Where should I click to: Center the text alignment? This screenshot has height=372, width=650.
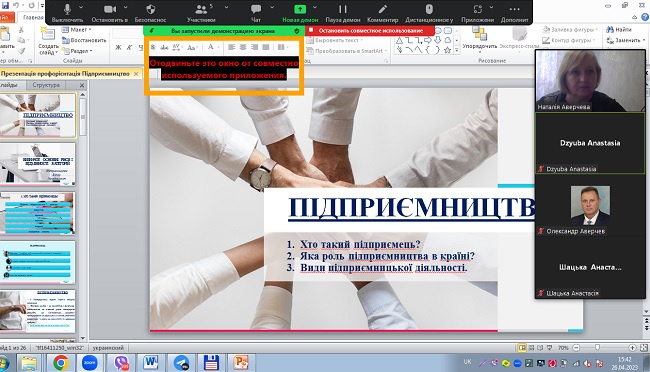(x=243, y=47)
